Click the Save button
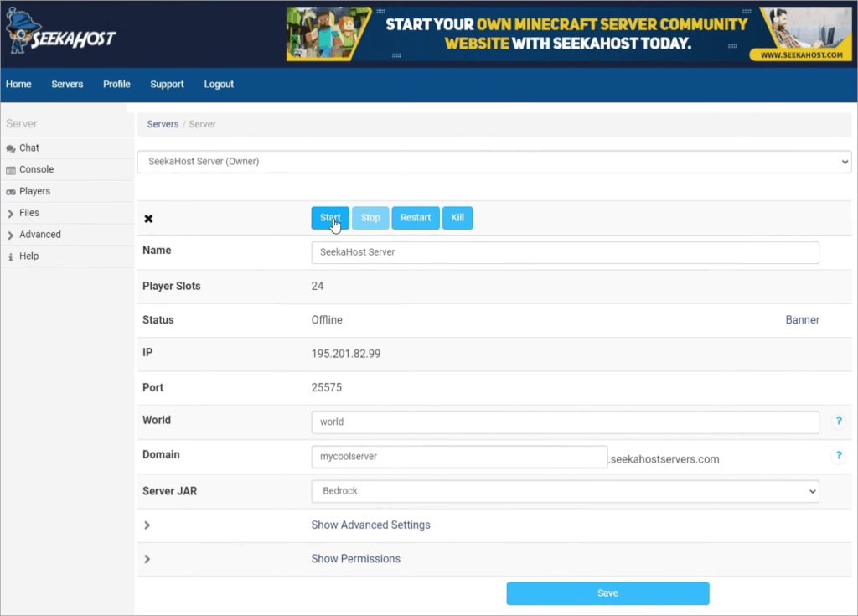This screenshot has width=858, height=616. click(x=607, y=593)
